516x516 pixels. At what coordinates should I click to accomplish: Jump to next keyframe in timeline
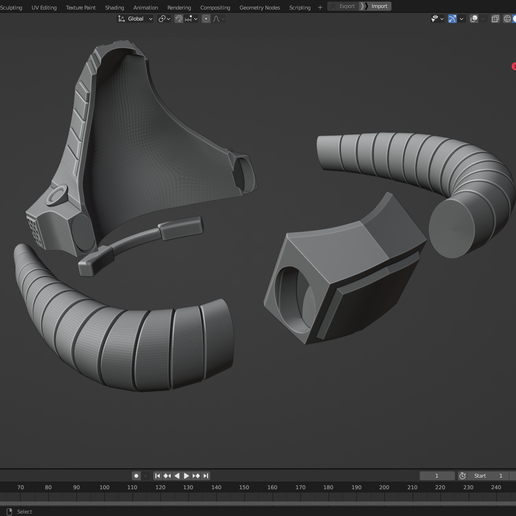click(x=196, y=476)
